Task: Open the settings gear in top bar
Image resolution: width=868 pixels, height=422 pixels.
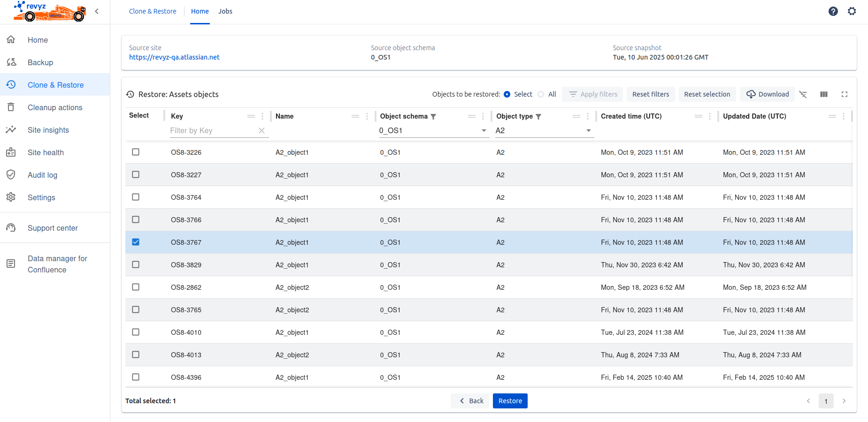Action: pyautogui.click(x=852, y=11)
